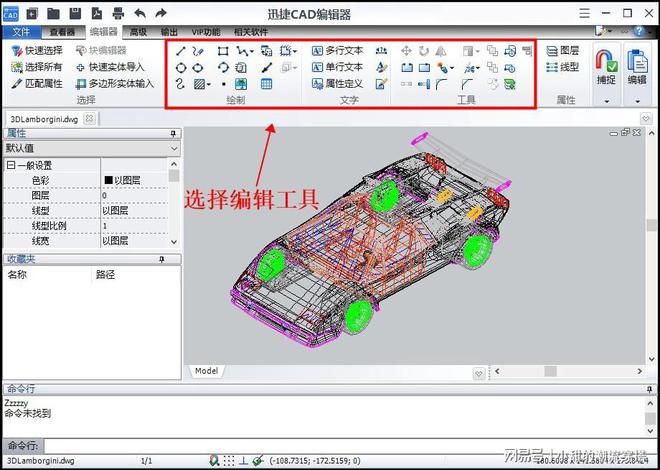Click 多行文本 multiline text button
The height and width of the screenshot is (470, 660).
(x=338, y=51)
